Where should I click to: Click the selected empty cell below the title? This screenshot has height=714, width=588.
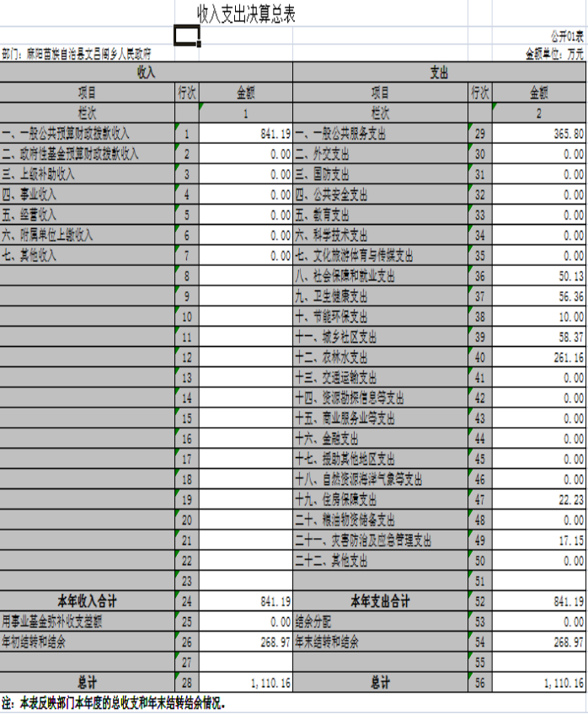186,35
